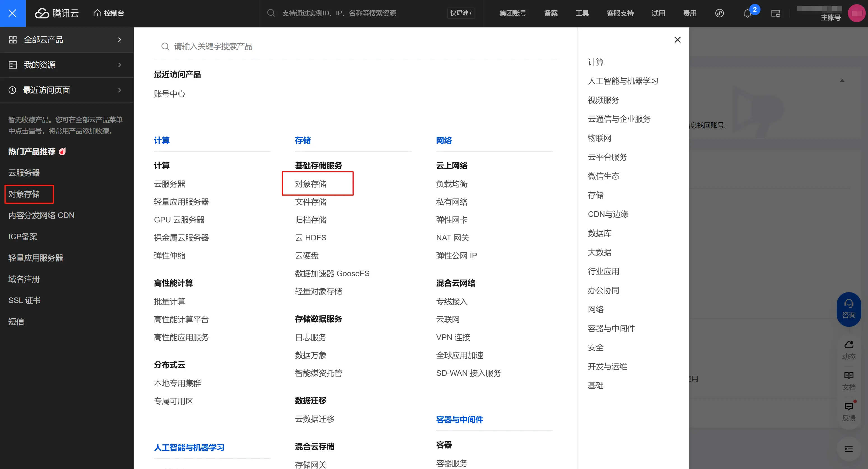Jump to 人工智能与机器学习 in category index
The image size is (868, 469).
tap(623, 81)
